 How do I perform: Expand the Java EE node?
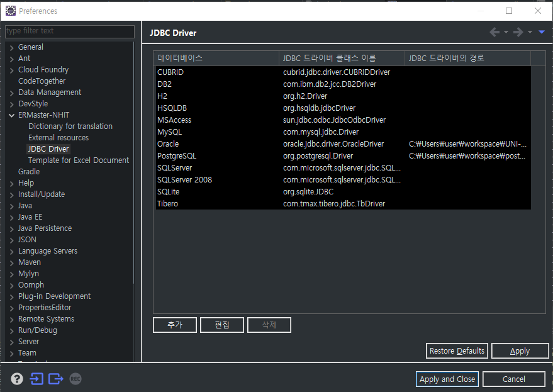[x=11, y=217]
